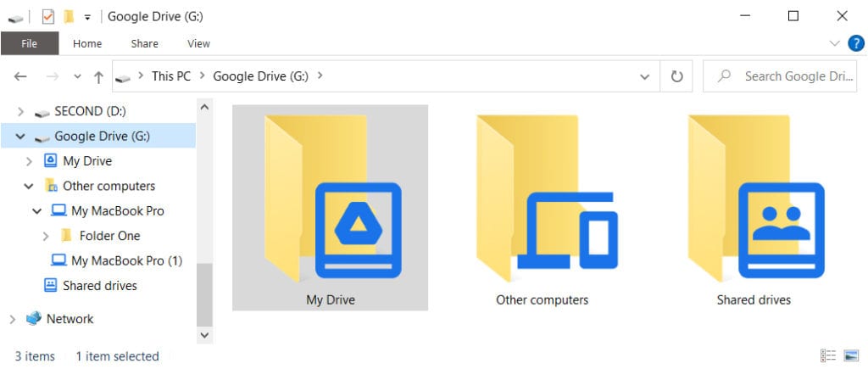Open the Customize Quick Access Toolbar dropdown
This screenshot has height=369, width=868.
[87, 18]
